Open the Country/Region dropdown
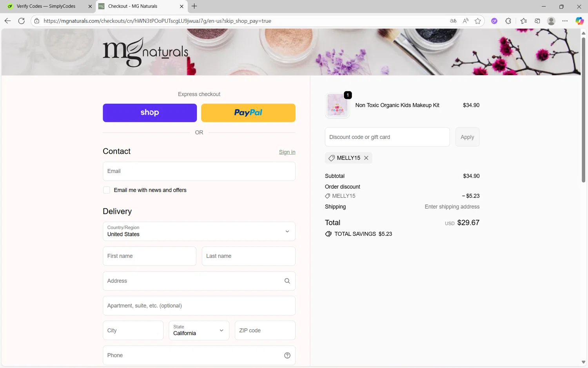The image size is (588, 368). click(199, 231)
